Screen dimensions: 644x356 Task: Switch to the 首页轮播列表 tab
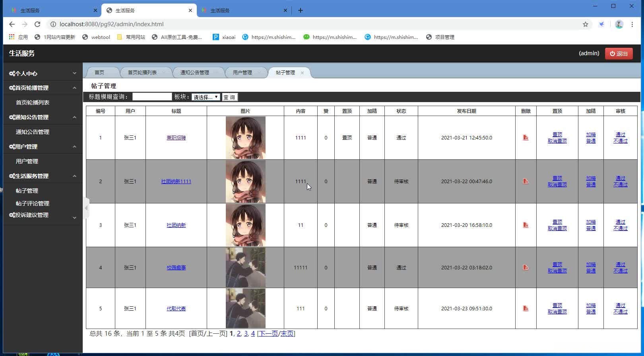pos(142,72)
